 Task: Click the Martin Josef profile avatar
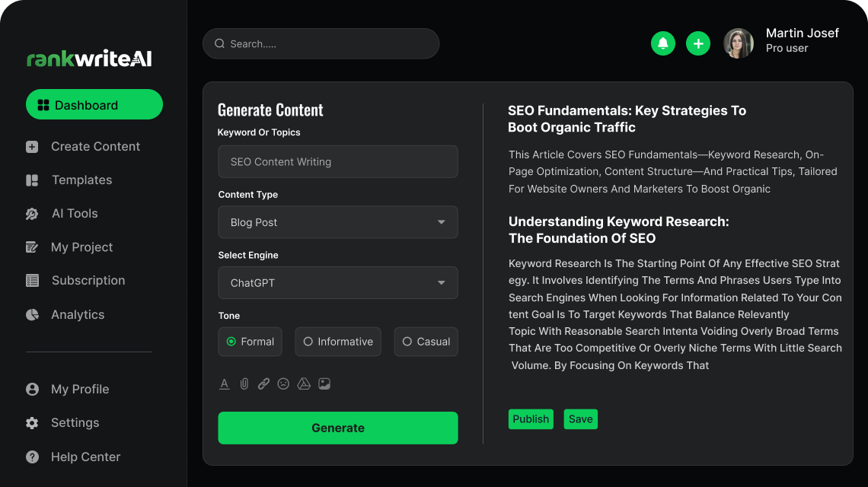tap(738, 43)
